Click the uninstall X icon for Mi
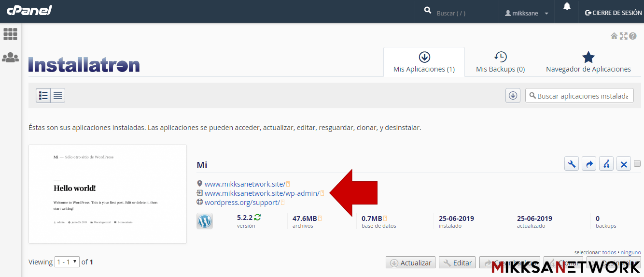The image size is (644, 277). [x=624, y=164]
